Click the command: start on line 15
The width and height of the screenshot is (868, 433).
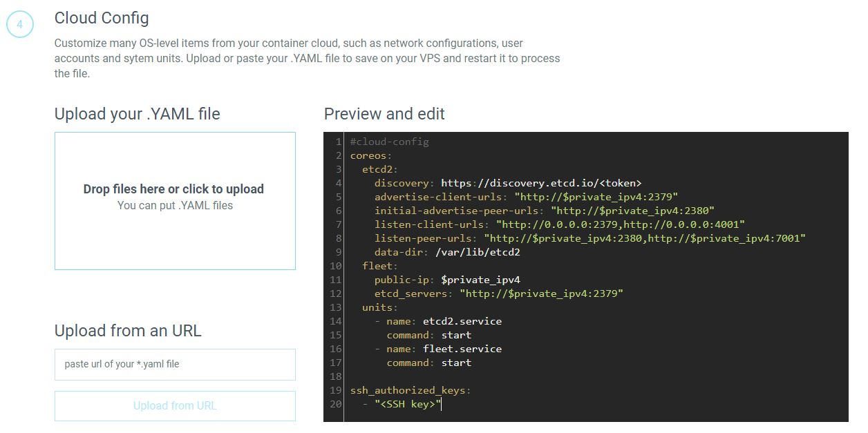tap(428, 335)
